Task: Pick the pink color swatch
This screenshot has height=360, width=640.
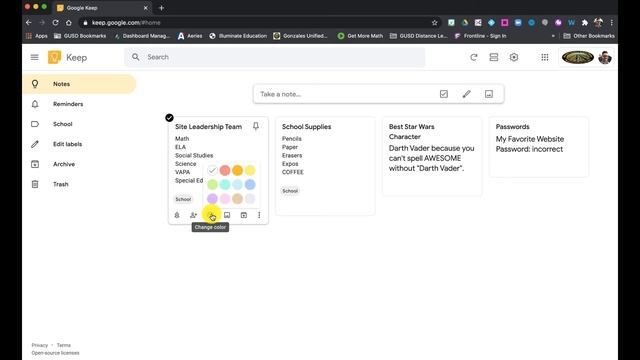Action: [225, 198]
